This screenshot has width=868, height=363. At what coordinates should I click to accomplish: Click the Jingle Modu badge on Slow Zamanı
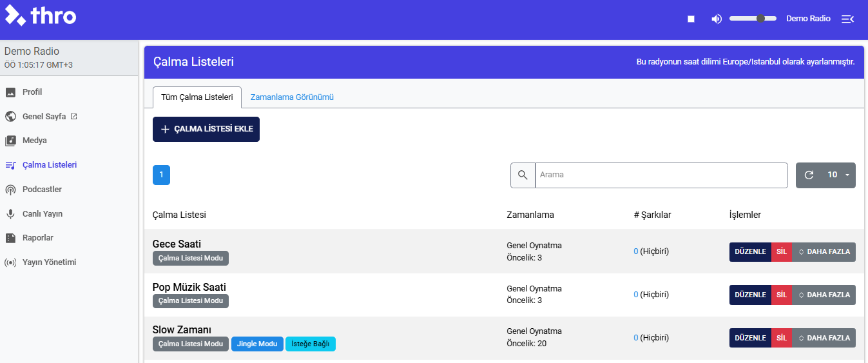click(x=257, y=344)
